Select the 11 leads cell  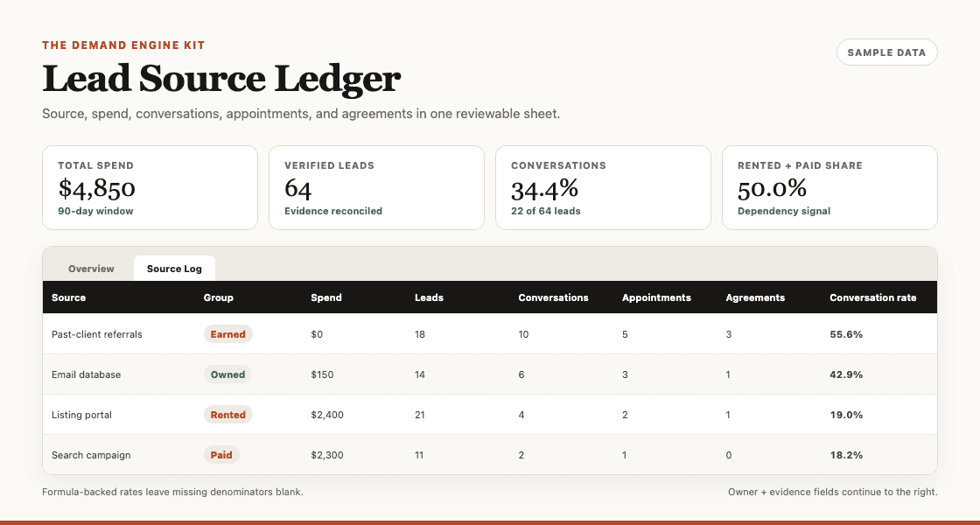point(419,455)
